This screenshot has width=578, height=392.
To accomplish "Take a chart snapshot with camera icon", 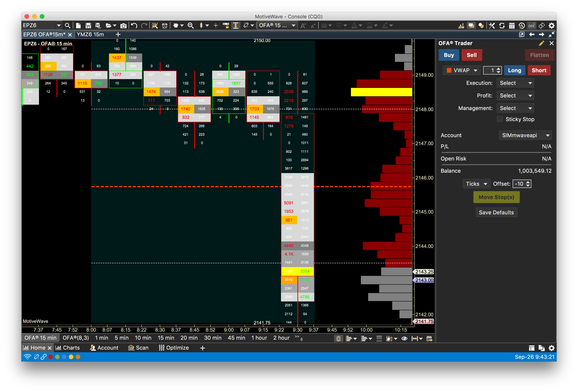I will click(x=123, y=25).
